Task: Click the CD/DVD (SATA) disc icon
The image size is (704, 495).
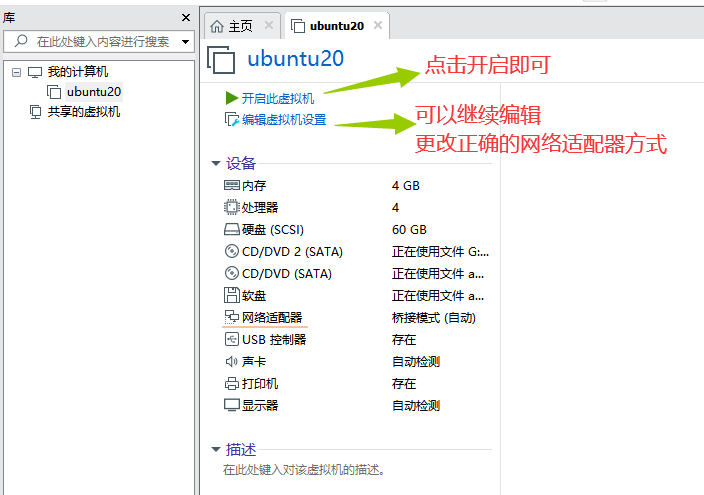Action: coord(232,273)
